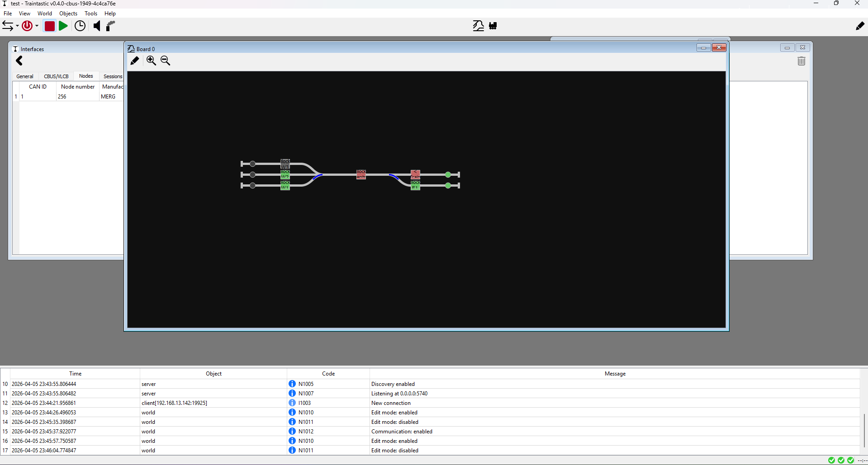Switch to the CBUS/VLCB tab

coord(56,76)
